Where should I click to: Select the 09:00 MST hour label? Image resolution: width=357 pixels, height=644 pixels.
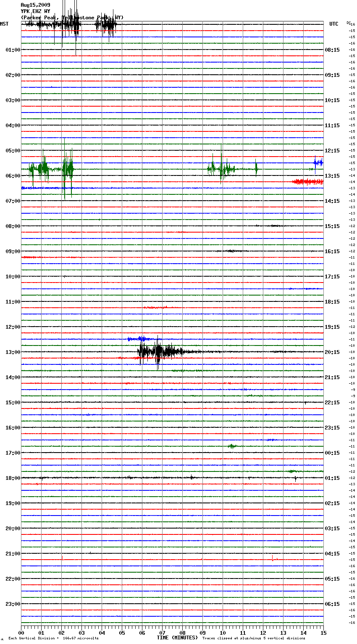pyautogui.click(x=13, y=251)
